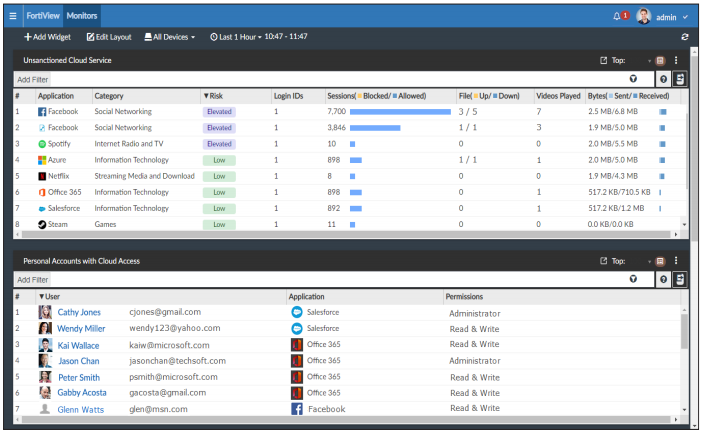This screenshot has width=702, height=433.
Task: Click the 3,846 sessions bar for Facebook
Action: pyautogui.click(x=375, y=128)
